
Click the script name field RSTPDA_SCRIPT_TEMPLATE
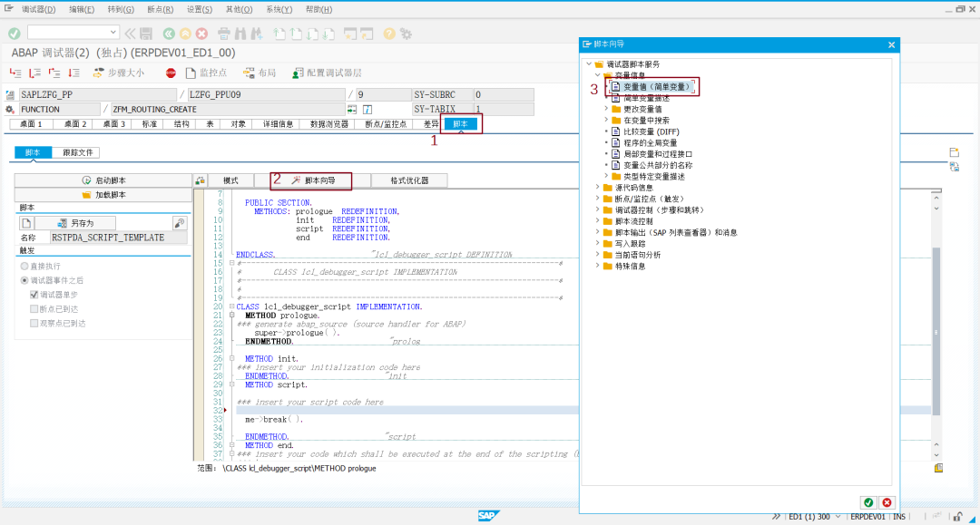tap(119, 238)
